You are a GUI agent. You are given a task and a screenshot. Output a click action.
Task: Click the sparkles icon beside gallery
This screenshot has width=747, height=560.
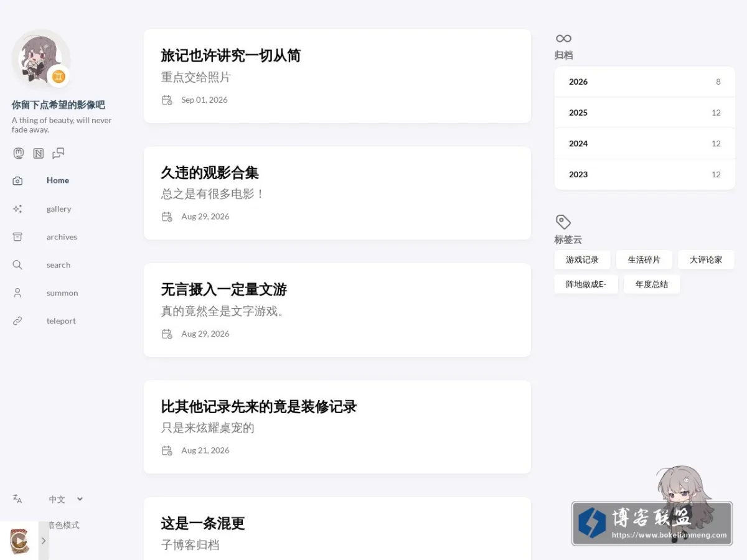point(17,209)
